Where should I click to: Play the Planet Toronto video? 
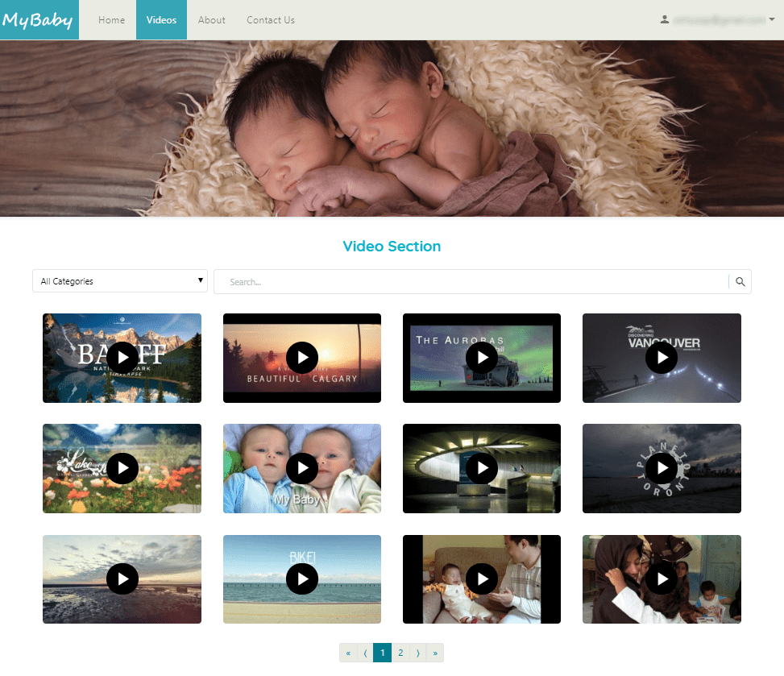[x=662, y=468]
